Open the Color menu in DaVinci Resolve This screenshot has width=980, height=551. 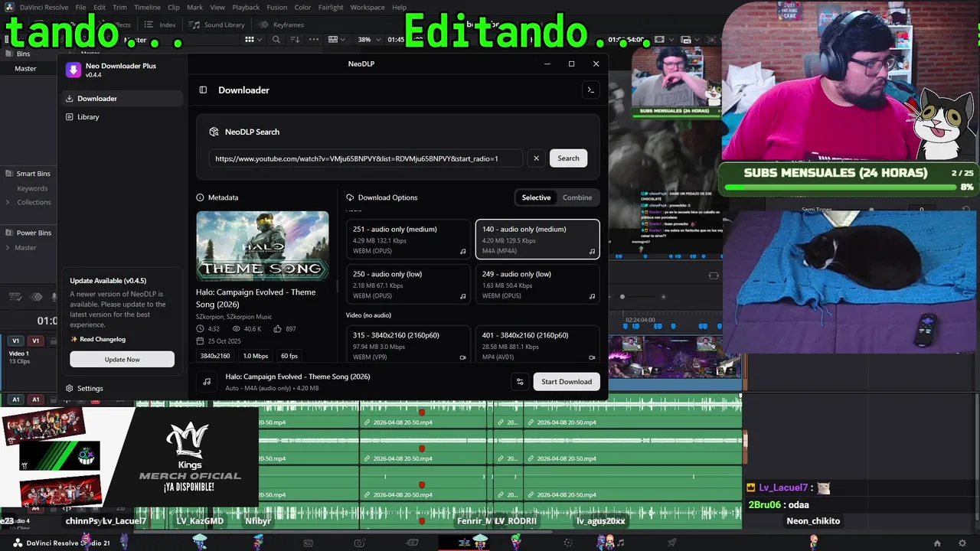pos(302,8)
